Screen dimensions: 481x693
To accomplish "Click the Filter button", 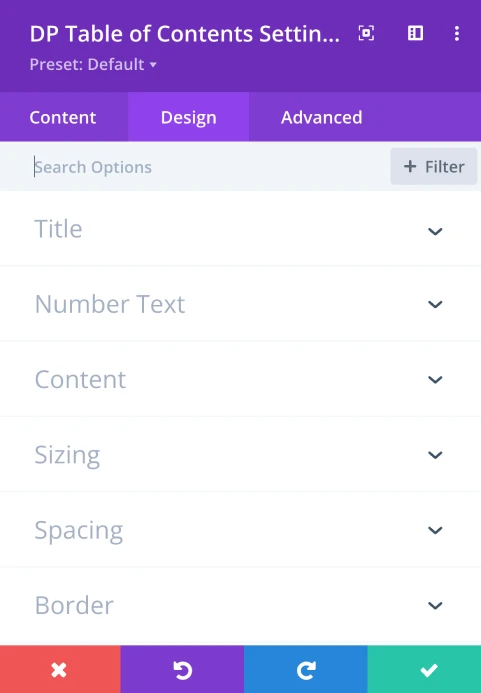I will [x=434, y=167].
